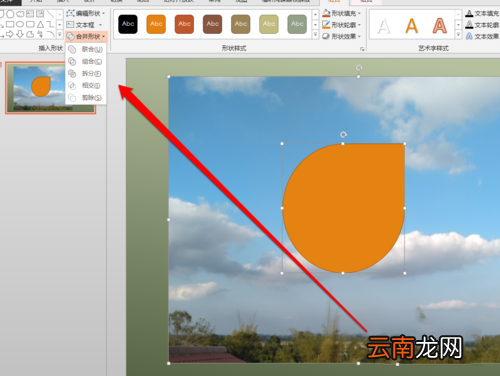Open 文本填充 text fill
500x376 pixels.
(482, 13)
